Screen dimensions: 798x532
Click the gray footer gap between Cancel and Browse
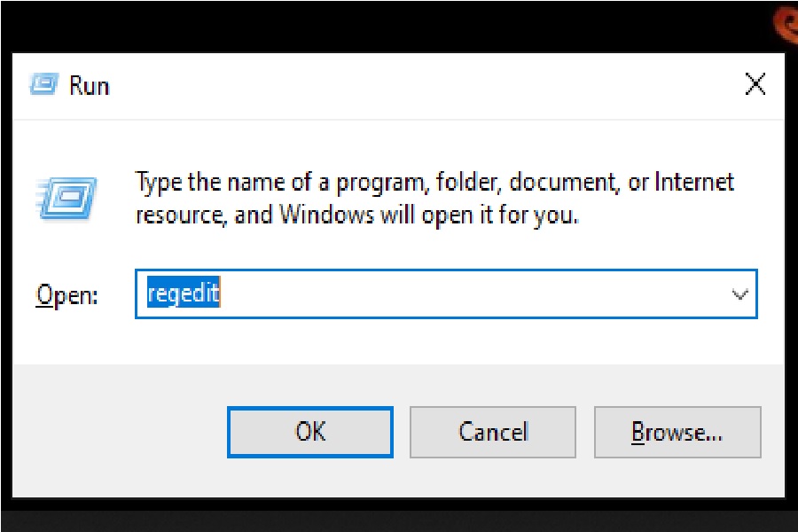tap(585, 432)
